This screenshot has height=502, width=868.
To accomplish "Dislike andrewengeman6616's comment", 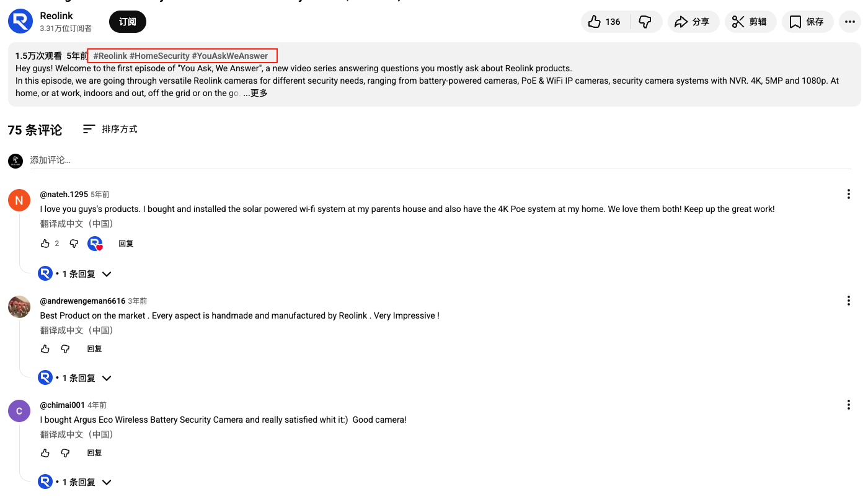I will 65,349.
